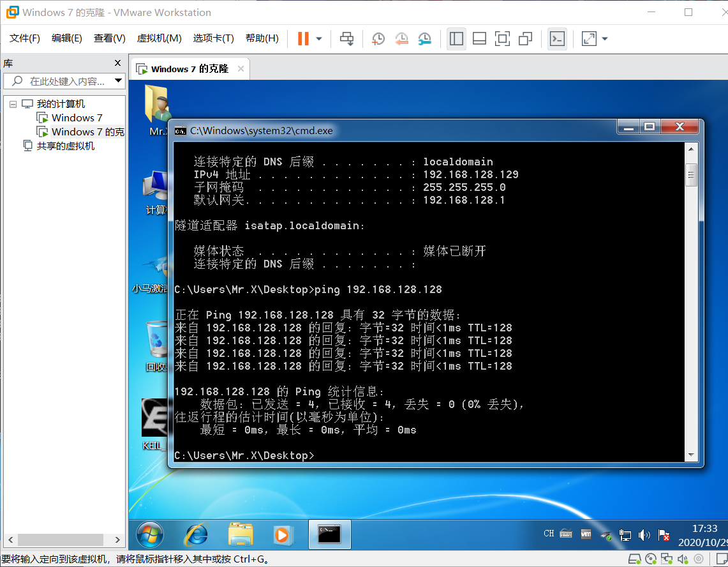Screen dimensions: 728x567
Task: Send Ctrl+Alt+Del to the virtual machine
Action: pyautogui.click(x=347, y=38)
